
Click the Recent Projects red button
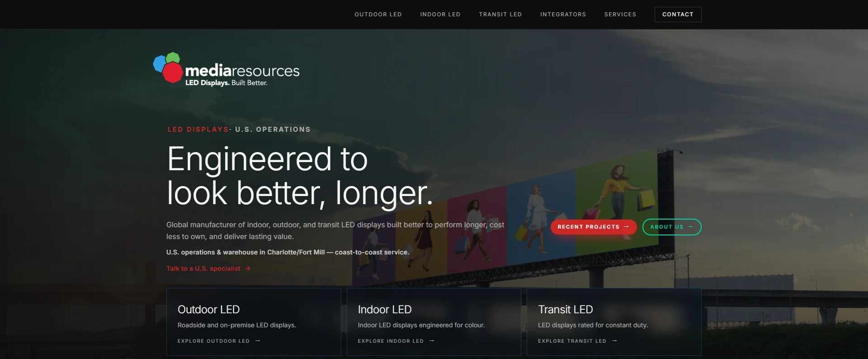click(593, 227)
